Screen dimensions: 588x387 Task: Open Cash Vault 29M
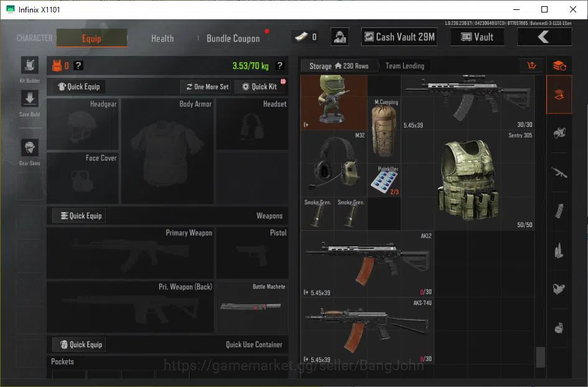tap(400, 37)
